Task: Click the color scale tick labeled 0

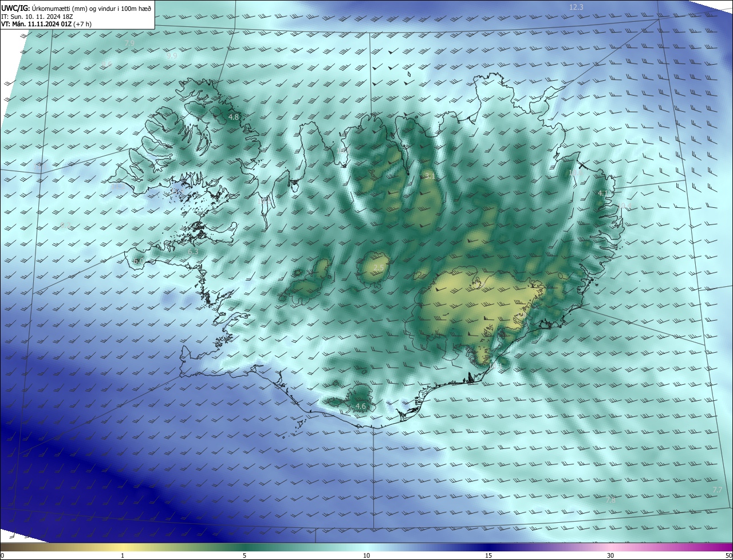Action: click(2, 555)
